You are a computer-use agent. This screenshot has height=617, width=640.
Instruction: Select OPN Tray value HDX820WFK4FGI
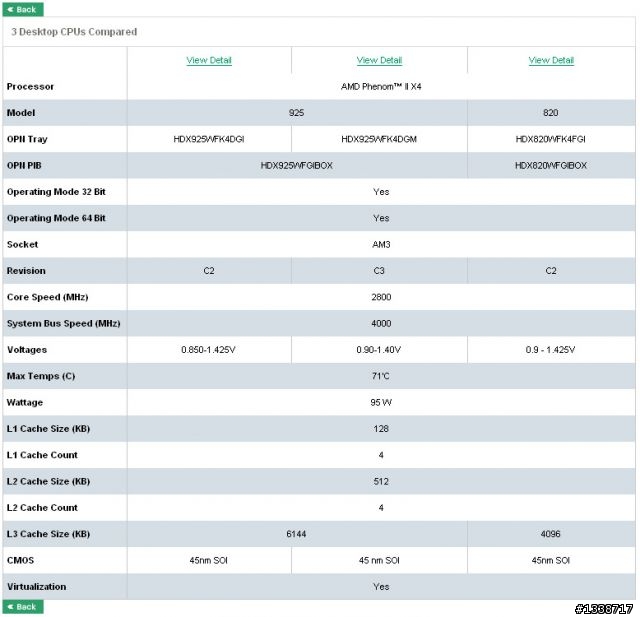(x=551, y=139)
